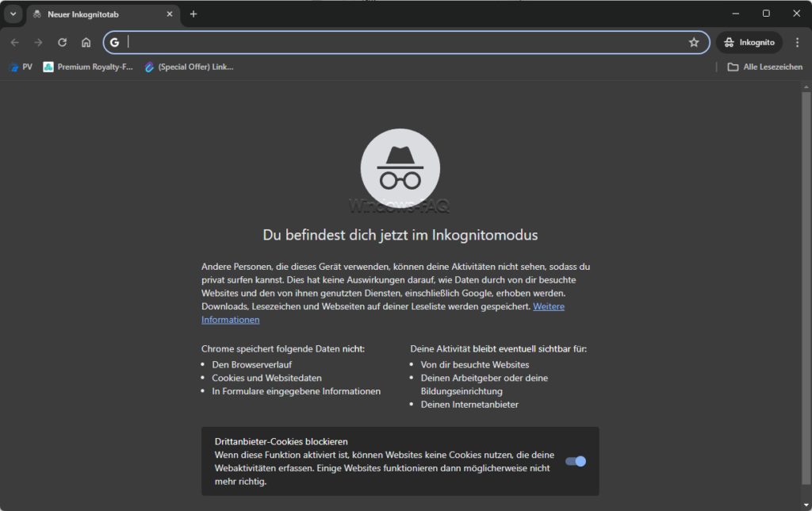The height and width of the screenshot is (511, 812).
Task: Click text Deinen Internetanbieter
Action: [469, 405]
